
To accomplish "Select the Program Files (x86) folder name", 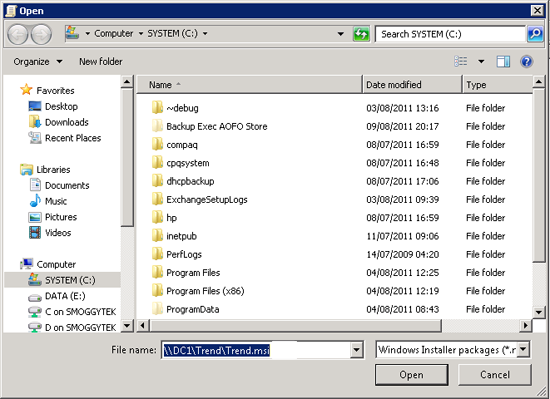I will point(205,291).
